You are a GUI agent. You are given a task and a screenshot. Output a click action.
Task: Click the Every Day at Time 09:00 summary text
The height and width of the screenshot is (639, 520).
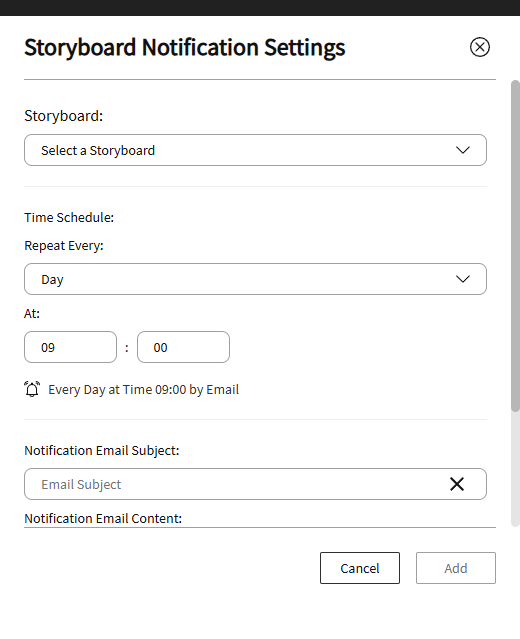coord(143,390)
